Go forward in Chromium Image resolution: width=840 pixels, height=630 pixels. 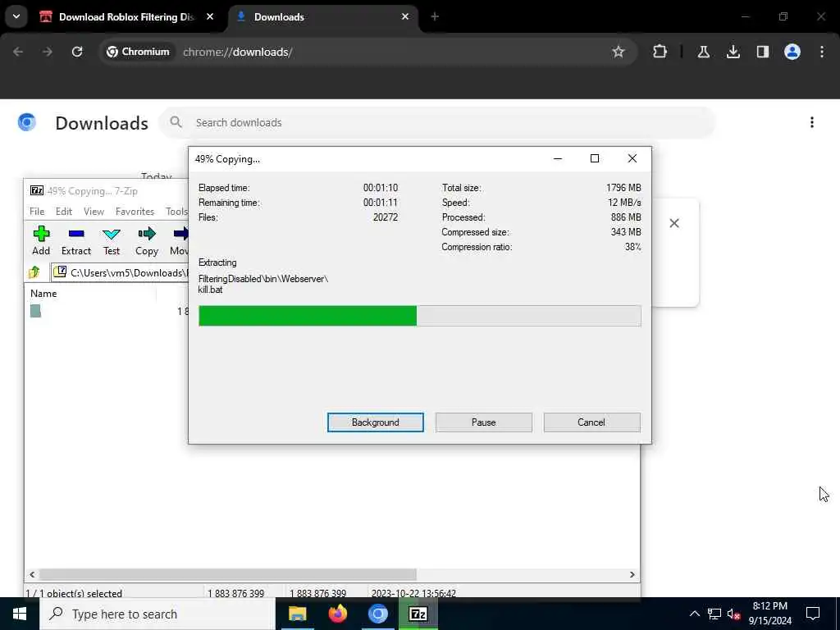point(47,52)
